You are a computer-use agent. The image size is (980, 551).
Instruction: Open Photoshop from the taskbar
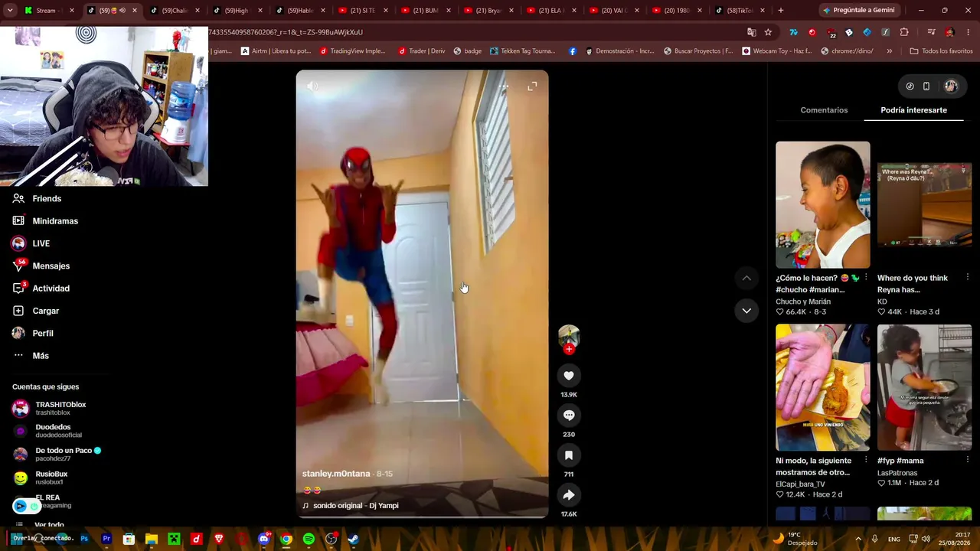point(84,539)
